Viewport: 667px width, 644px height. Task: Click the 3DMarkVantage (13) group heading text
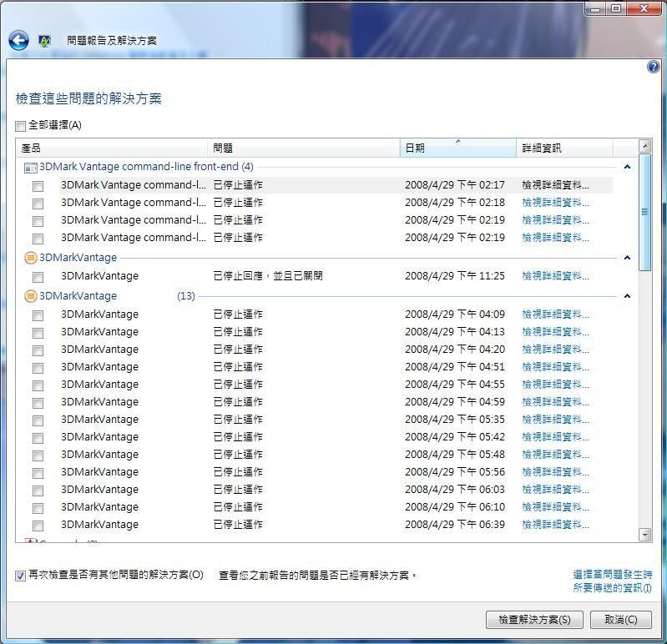tap(117, 296)
